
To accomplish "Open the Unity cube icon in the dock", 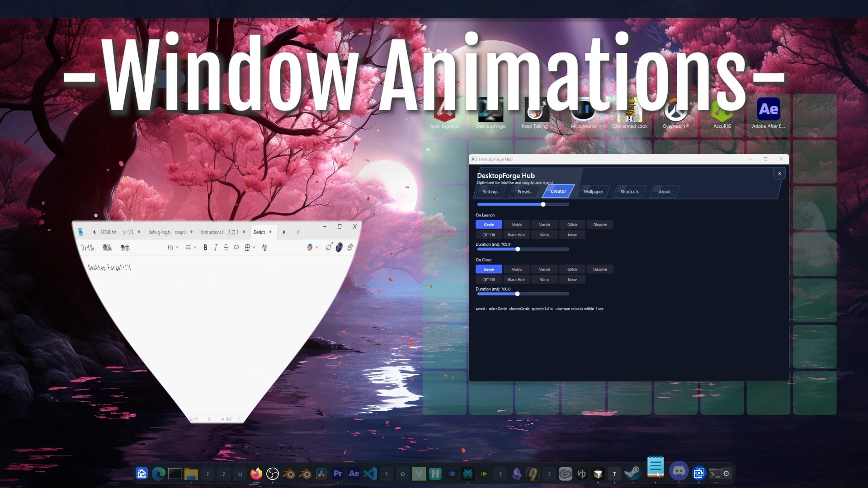I will tap(598, 474).
